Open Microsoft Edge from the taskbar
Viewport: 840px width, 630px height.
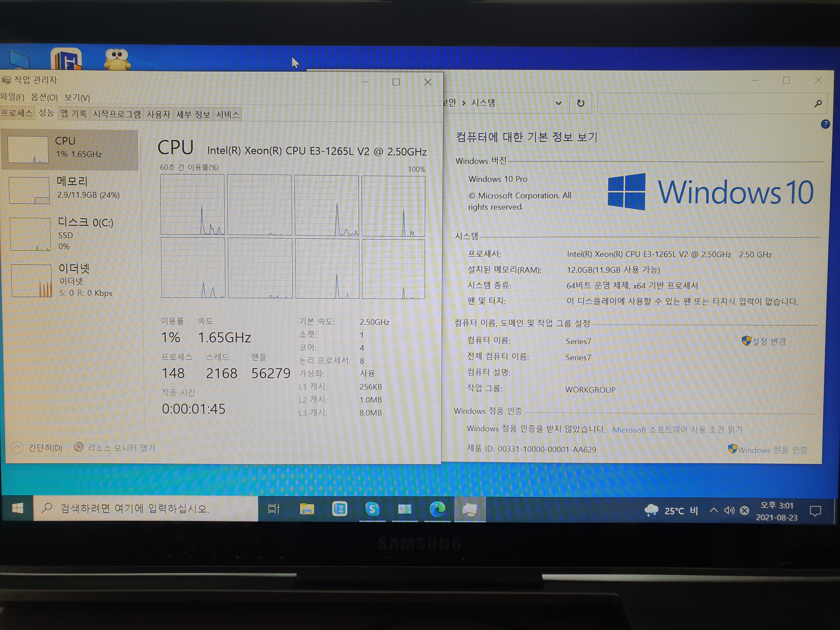[437, 509]
